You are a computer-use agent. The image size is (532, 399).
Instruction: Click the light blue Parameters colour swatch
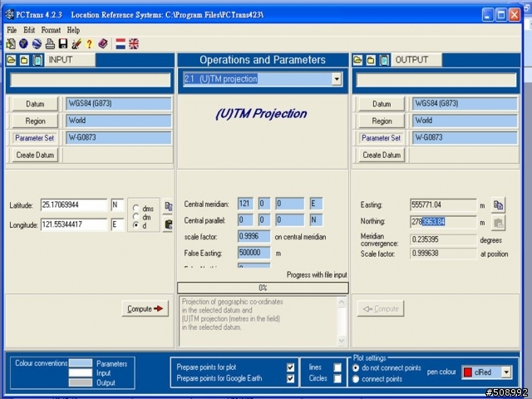click(x=81, y=363)
